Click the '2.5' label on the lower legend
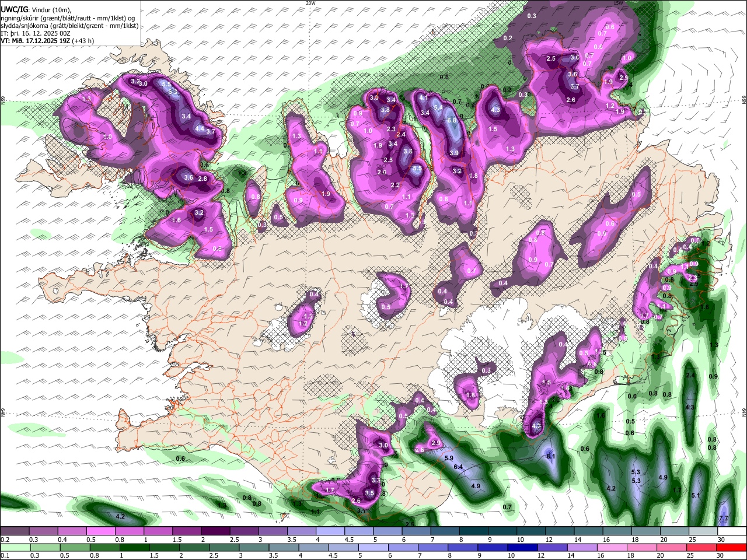The height and width of the screenshot is (560, 747). click(214, 555)
